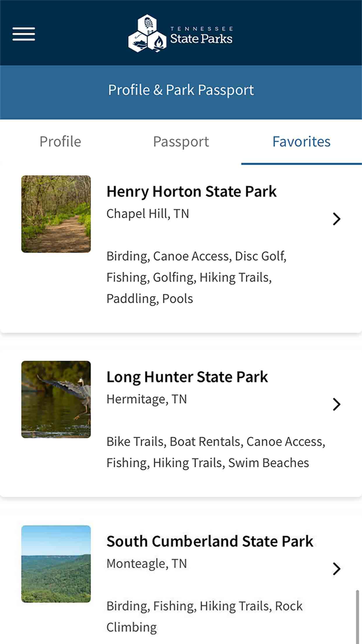Click the Hermitage, TN location label
The width and height of the screenshot is (362, 644).
click(x=145, y=399)
